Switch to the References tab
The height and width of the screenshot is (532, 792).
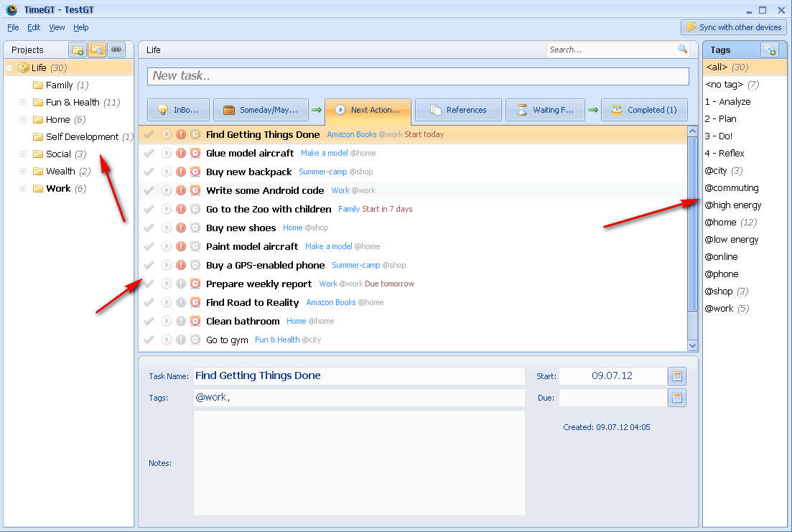pyautogui.click(x=458, y=110)
